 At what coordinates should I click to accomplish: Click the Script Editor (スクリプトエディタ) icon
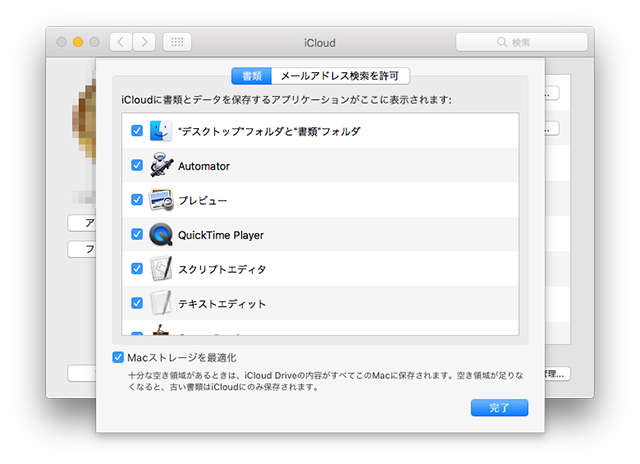click(161, 269)
